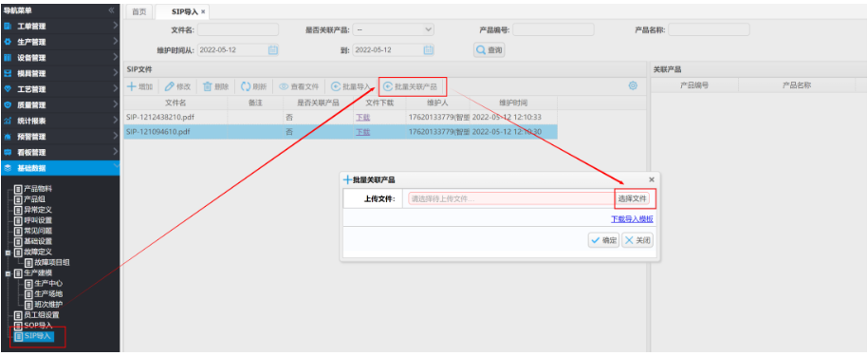Click 下载 link for SIP-121094610.pdf

tap(362, 132)
